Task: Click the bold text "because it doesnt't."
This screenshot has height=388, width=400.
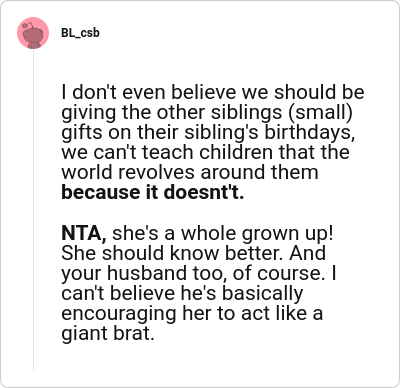Action: coord(153,192)
